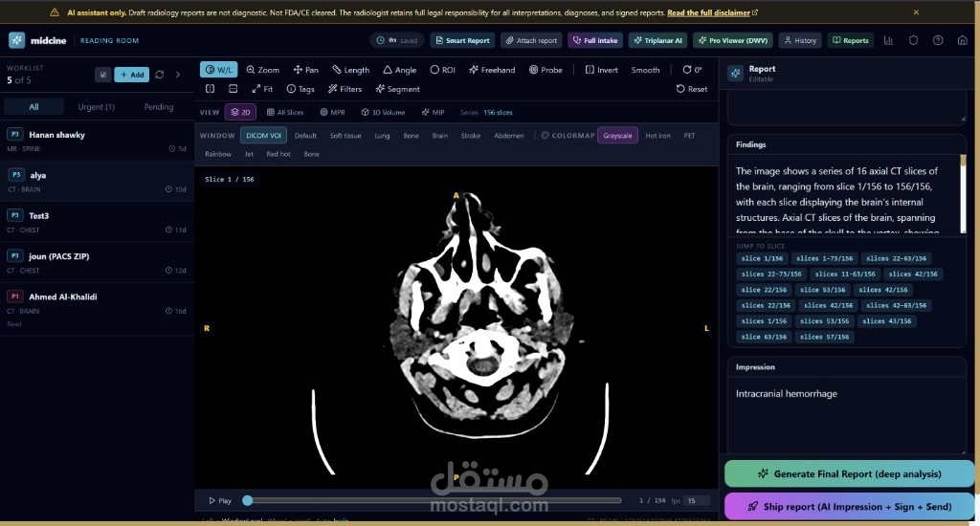
Task: Open the 3D Volume view
Action: point(383,113)
